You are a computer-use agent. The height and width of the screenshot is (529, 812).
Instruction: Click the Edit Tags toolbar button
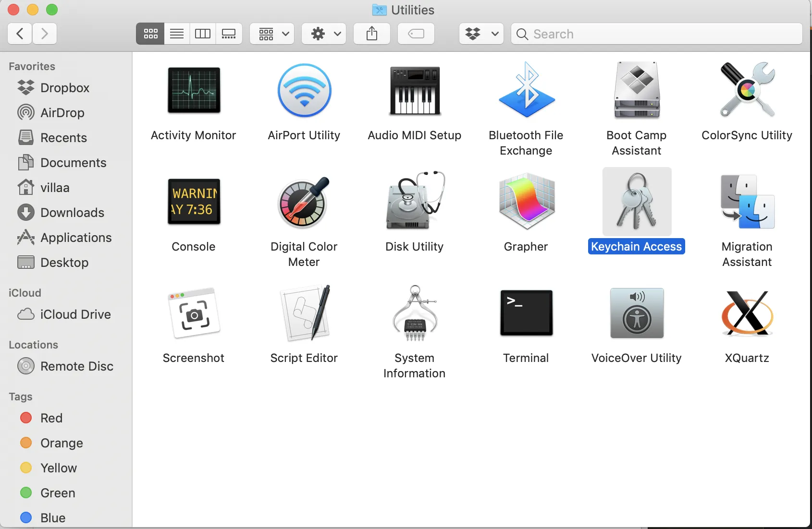[x=416, y=34]
